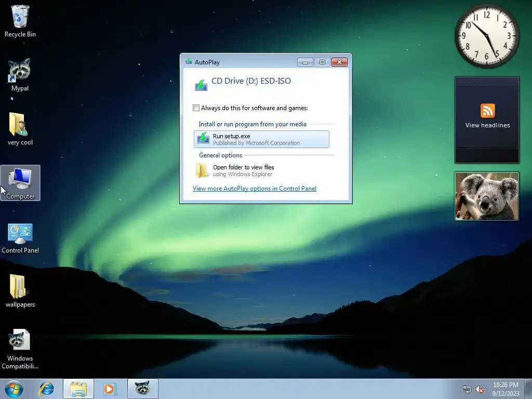532x399 pixels.
Task: Select the Control Panel desktop icon
Action: [x=20, y=238]
